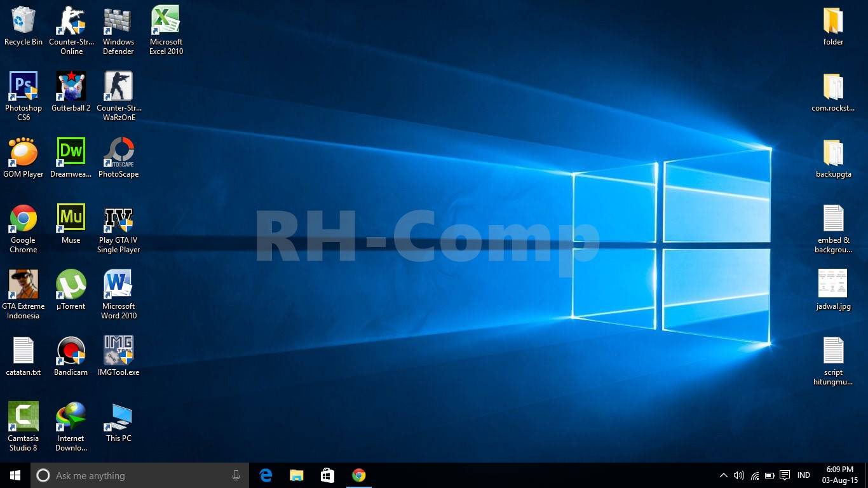The height and width of the screenshot is (488, 868).
Task: Open the volume control in tray
Action: 738,475
